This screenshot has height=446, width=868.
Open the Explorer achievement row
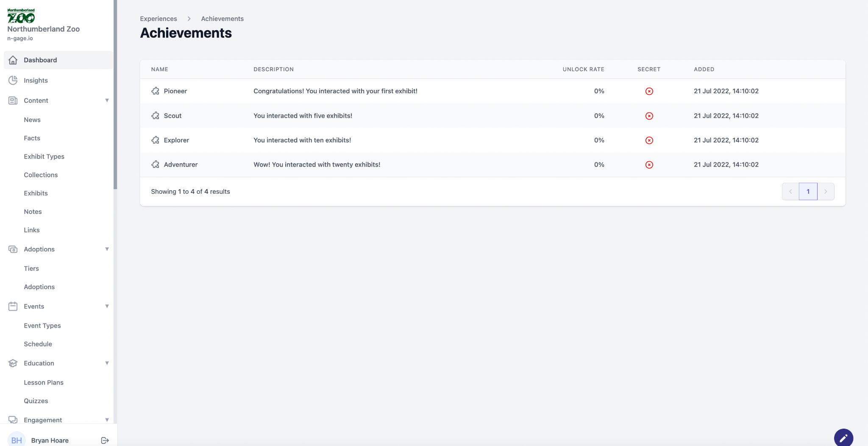click(176, 140)
